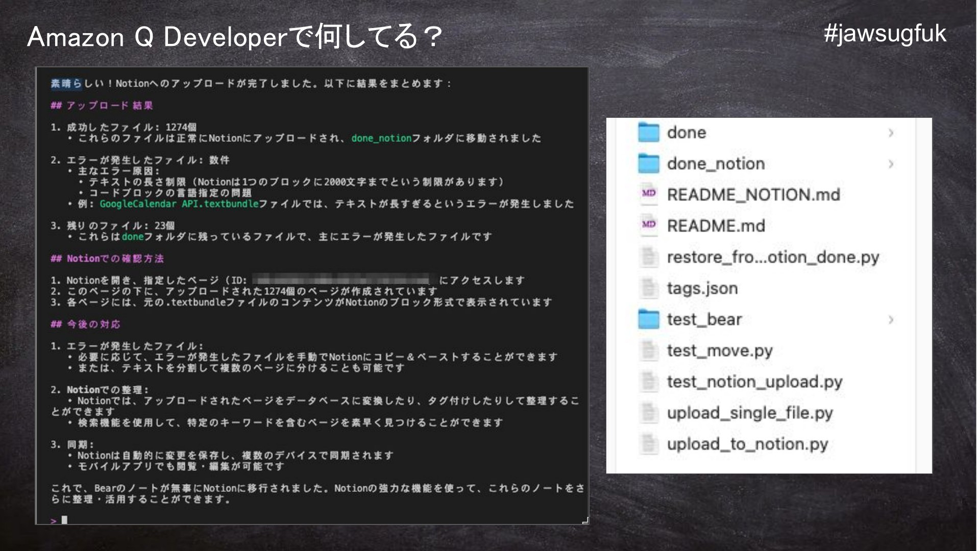
Task: Select the file name test_move.py
Action: click(x=720, y=351)
